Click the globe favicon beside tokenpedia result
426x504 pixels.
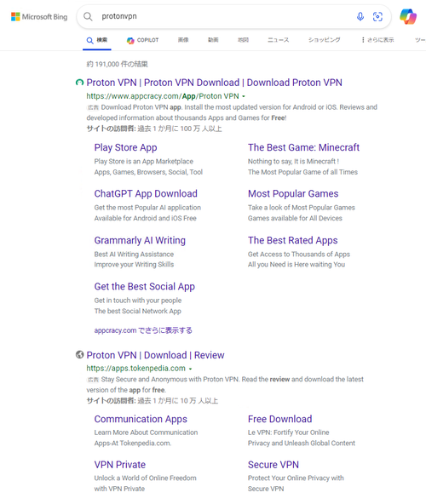pyautogui.click(x=79, y=354)
